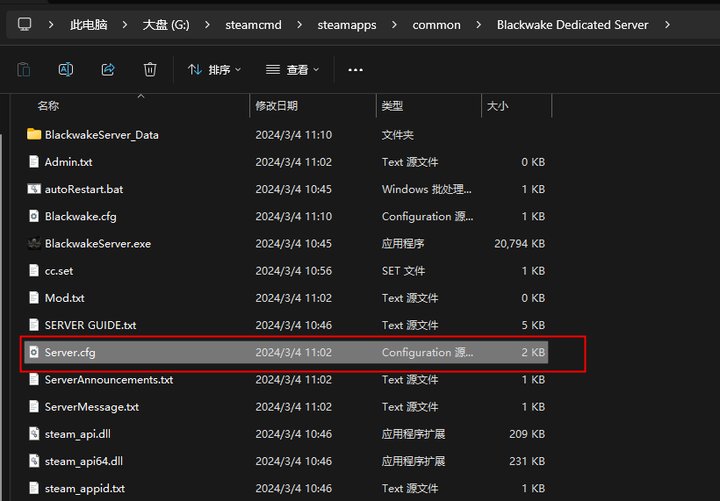The height and width of the screenshot is (501, 720).
Task: Click the PC monitor icon in address bar
Action: (24, 24)
